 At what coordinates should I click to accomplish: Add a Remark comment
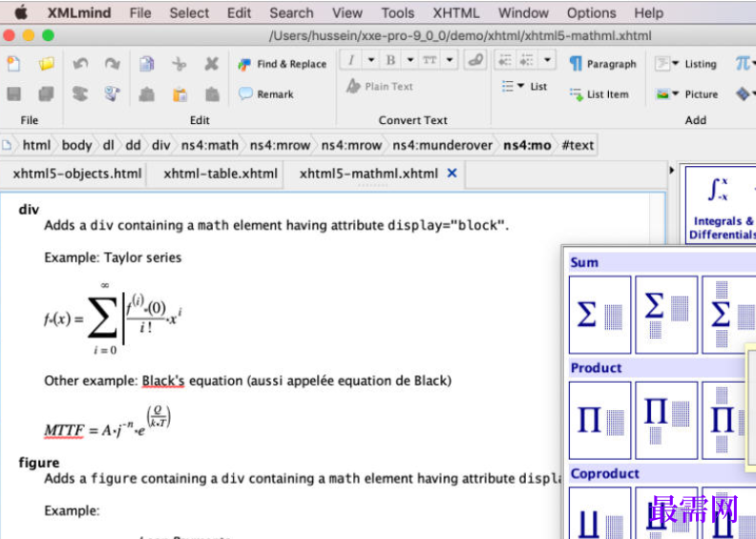(x=266, y=93)
